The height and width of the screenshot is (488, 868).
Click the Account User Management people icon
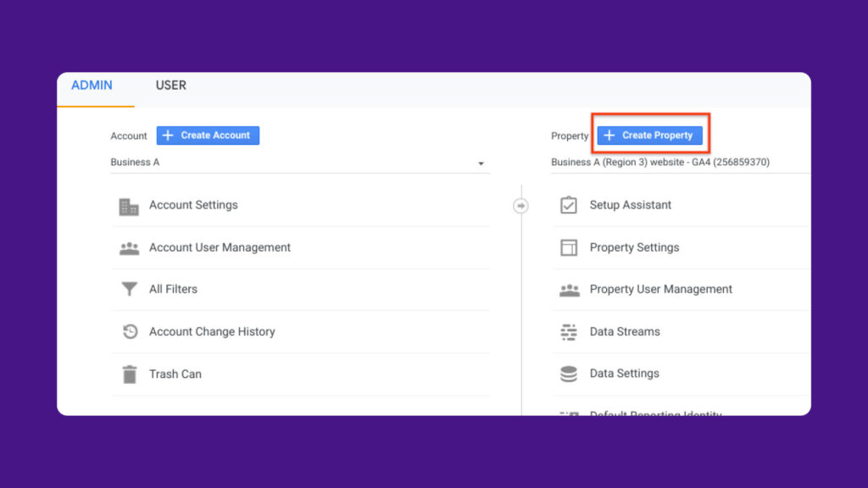(129, 248)
